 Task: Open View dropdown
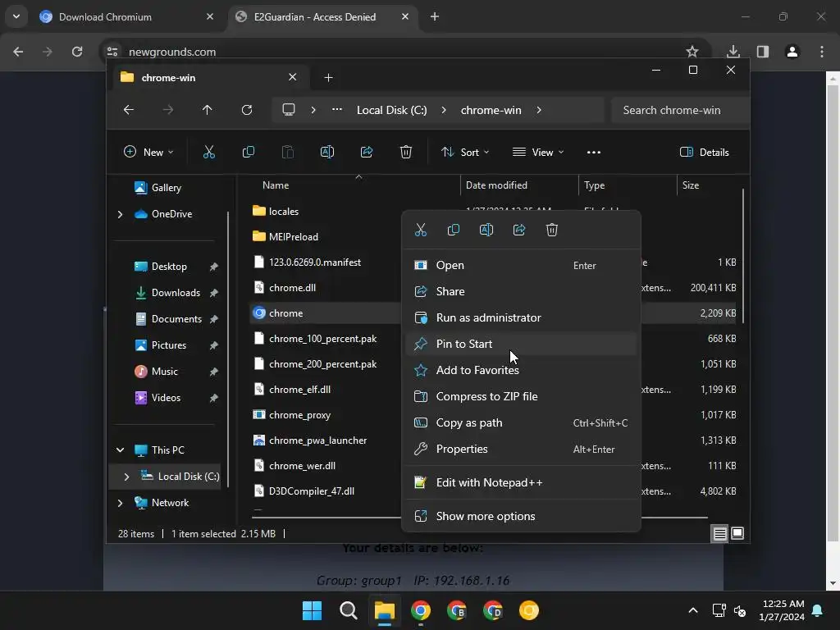[x=538, y=152]
